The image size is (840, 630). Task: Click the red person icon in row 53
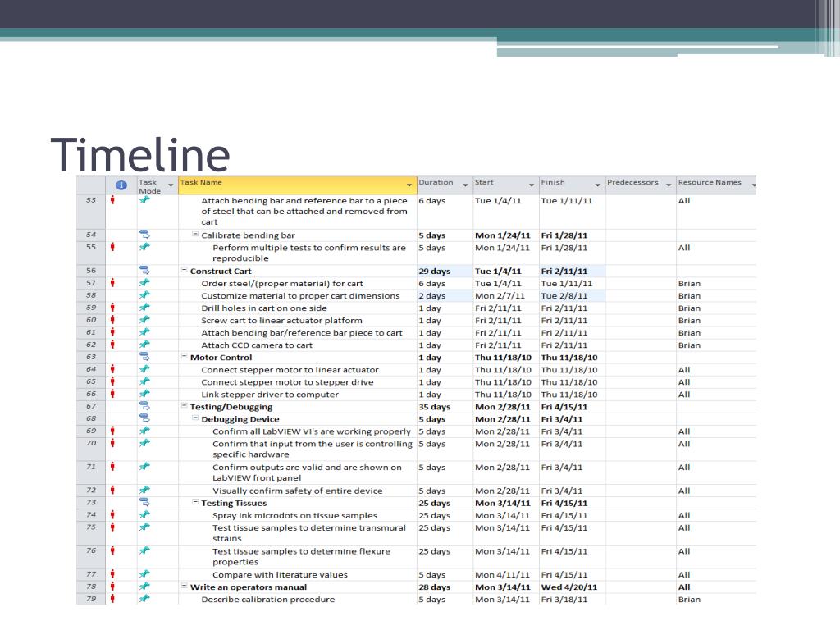112,200
